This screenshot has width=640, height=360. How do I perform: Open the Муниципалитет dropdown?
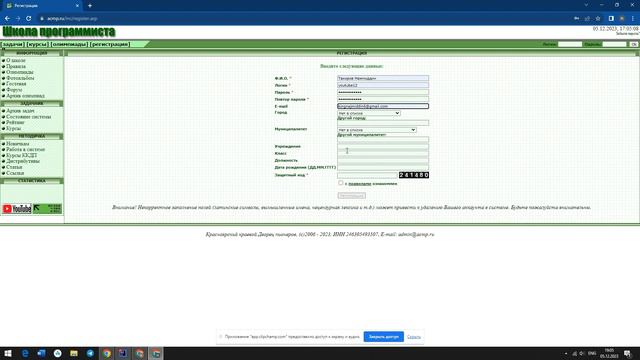(377, 130)
